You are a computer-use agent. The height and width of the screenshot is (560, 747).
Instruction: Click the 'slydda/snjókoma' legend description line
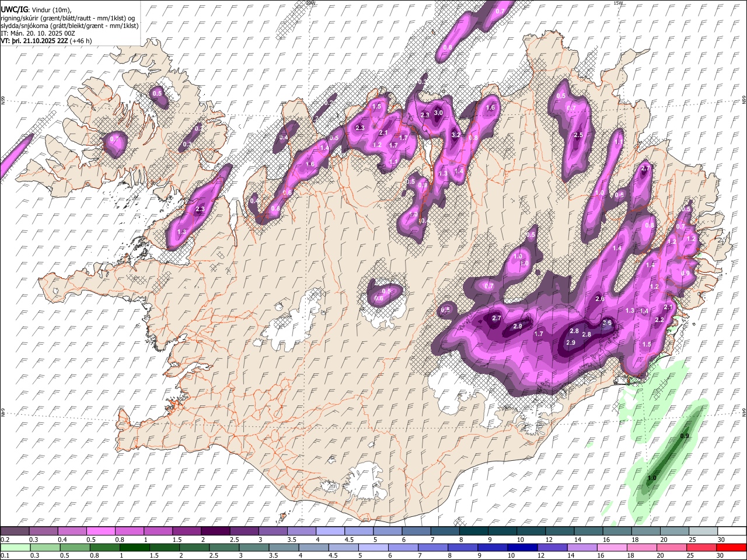pyautogui.click(x=69, y=26)
